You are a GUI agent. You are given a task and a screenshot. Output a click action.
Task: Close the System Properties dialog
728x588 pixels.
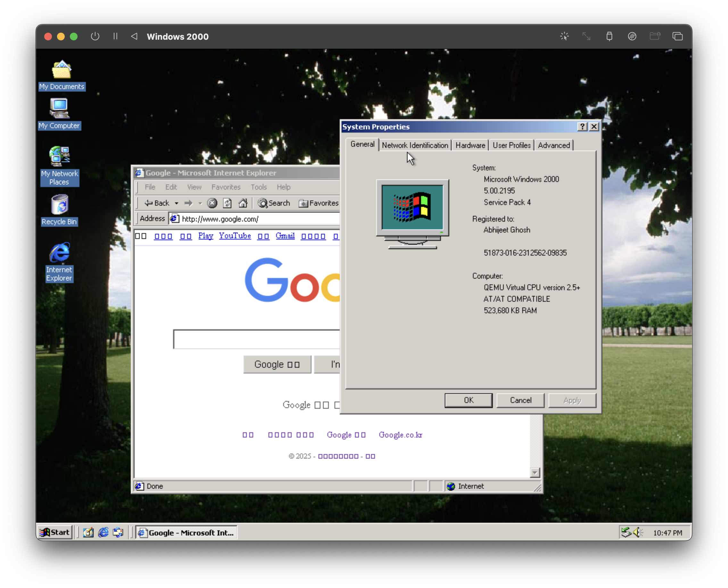(x=594, y=127)
